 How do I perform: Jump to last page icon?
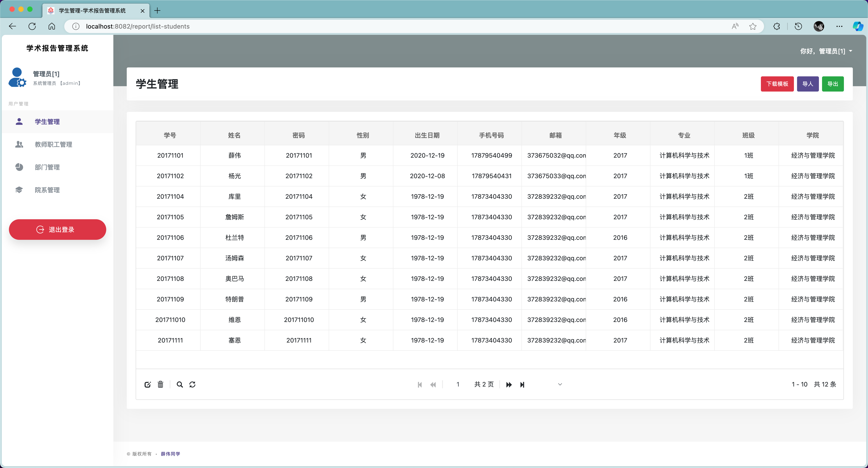[522, 385]
